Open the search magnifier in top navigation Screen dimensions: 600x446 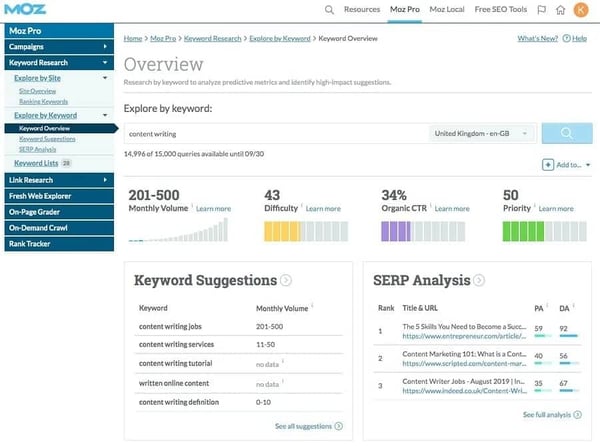tap(329, 10)
